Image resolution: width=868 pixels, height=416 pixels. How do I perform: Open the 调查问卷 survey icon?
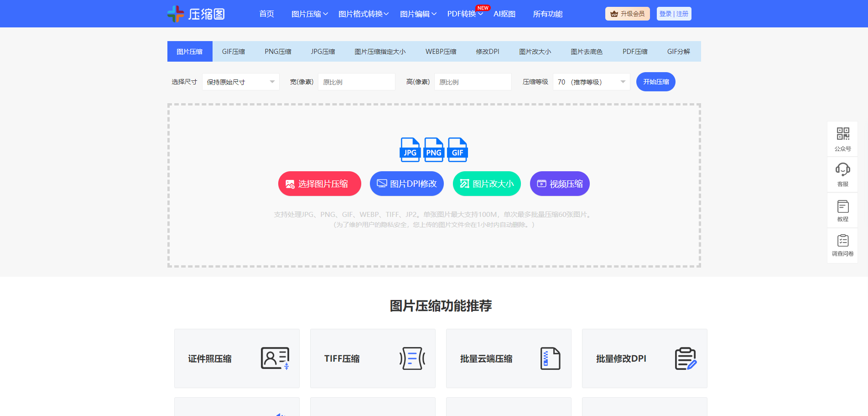click(842, 241)
